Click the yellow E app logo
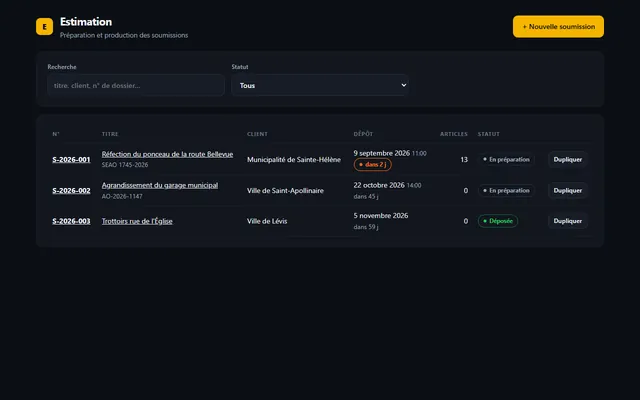This screenshot has height=400, width=640. point(44,27)
